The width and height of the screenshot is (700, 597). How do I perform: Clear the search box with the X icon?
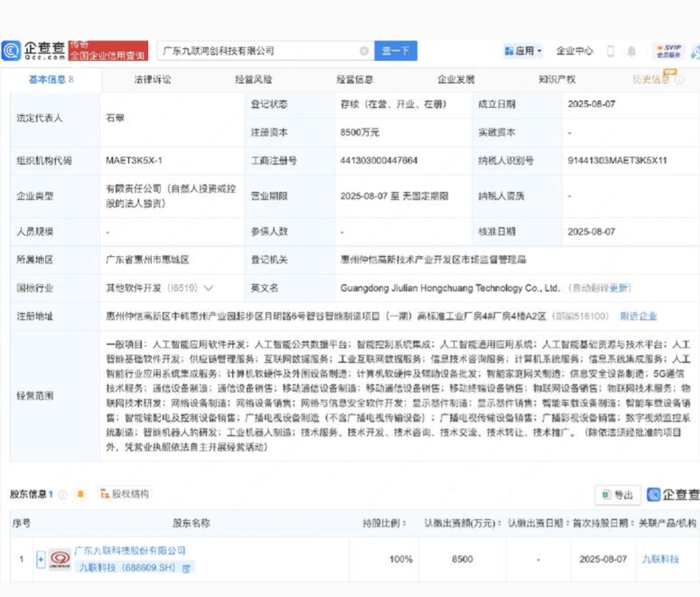click(x=364, y=51)
